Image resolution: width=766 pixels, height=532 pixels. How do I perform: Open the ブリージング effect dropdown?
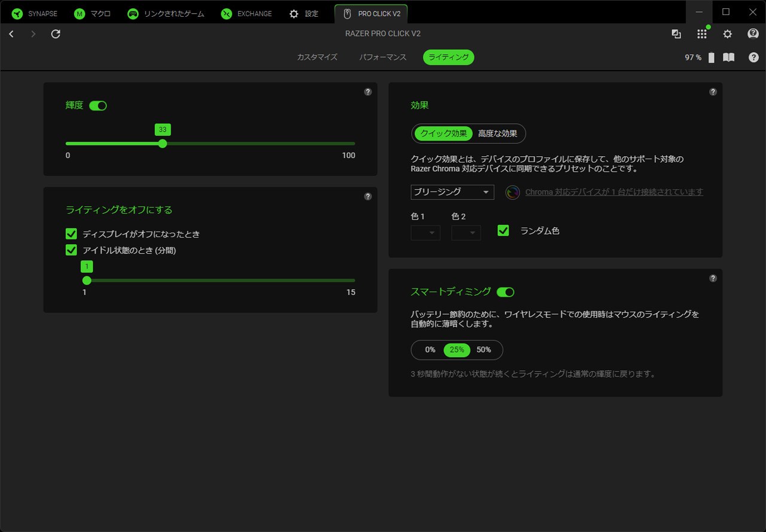(452, 192)
